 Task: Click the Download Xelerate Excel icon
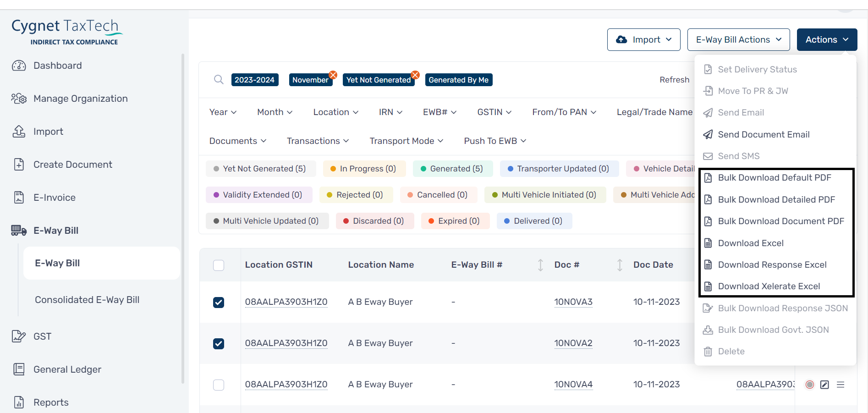tap(708, 286)
